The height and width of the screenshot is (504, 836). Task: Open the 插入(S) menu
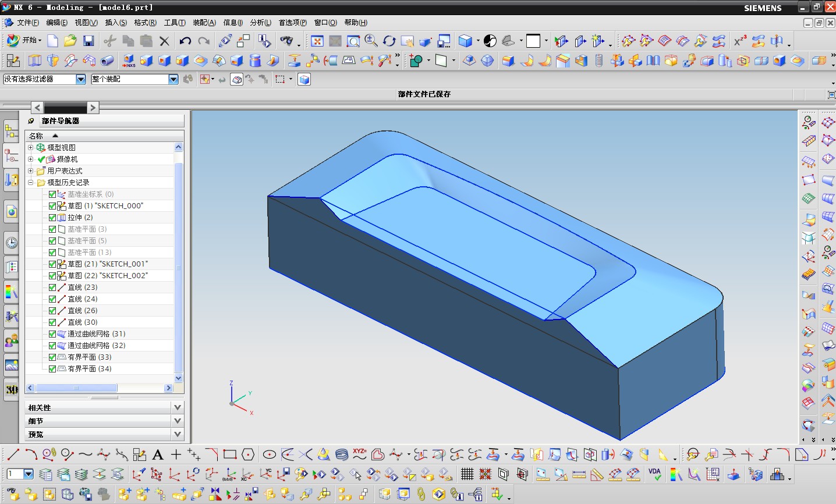115,23
